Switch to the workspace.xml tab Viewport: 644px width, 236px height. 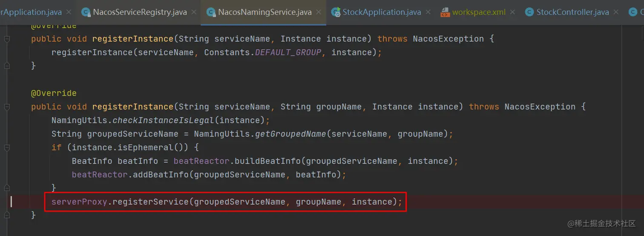pos(478,12)
